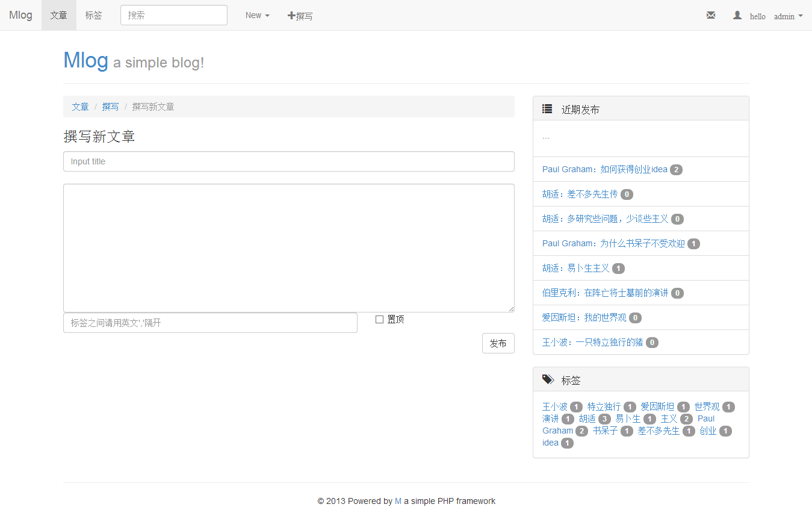
Task: Toggle the 置顶 checkbox
Action: point(379,319)
